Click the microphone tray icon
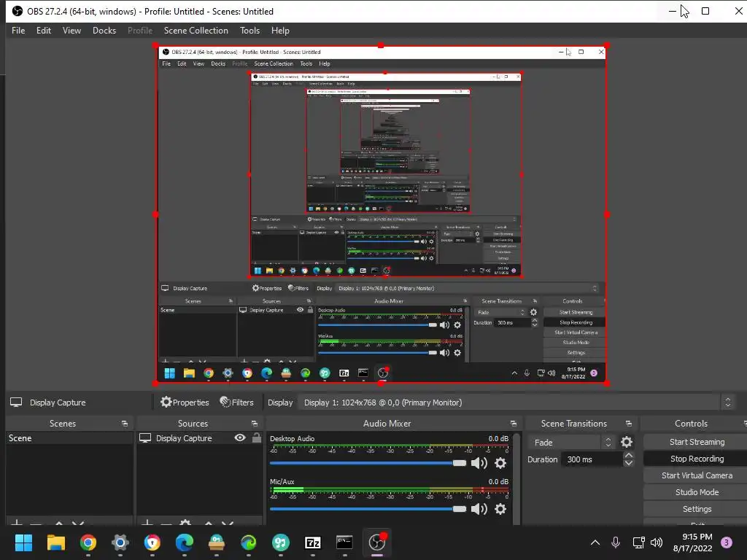 616,542
